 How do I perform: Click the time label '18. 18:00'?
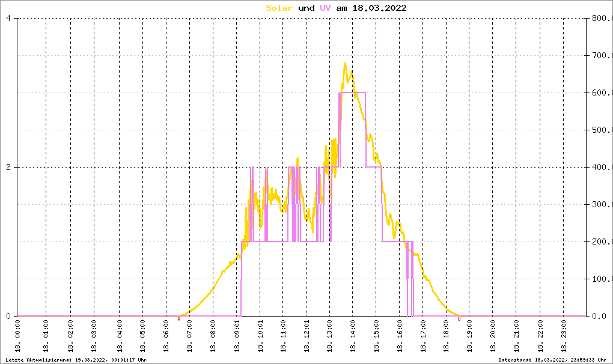pos(446,336)
